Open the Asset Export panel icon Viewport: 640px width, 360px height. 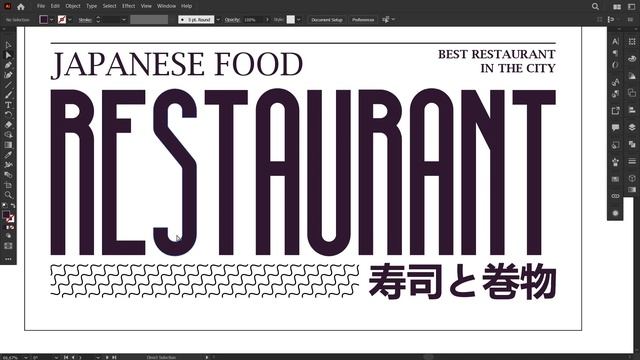point(616,111)
